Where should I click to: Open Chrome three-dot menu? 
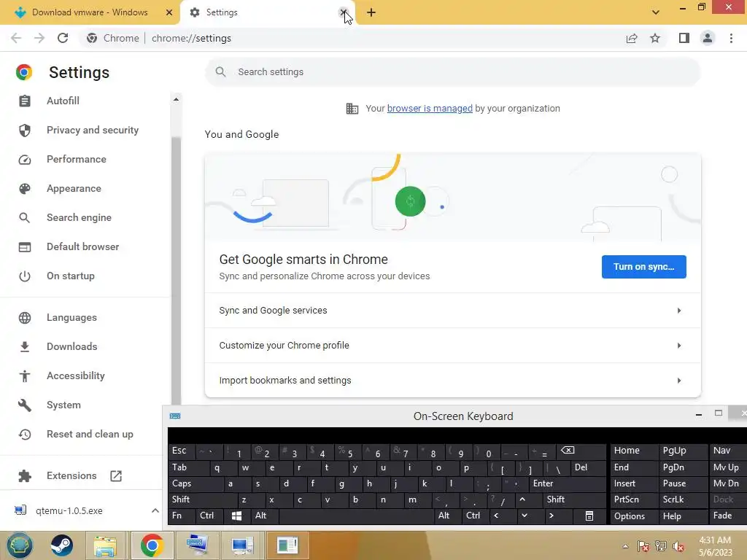[x=731, y=38]
